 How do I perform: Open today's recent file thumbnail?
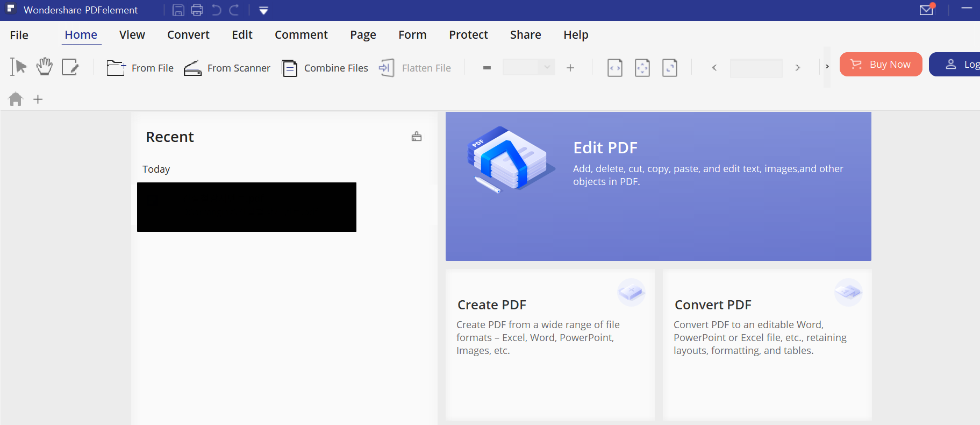tap(247, 207)
